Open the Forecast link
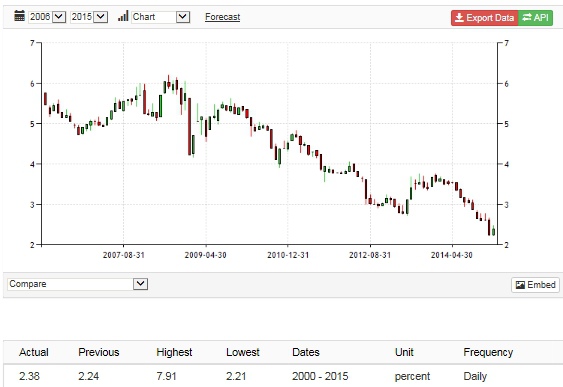The width and height of the screenshot is (563, 387). [223, 17]
